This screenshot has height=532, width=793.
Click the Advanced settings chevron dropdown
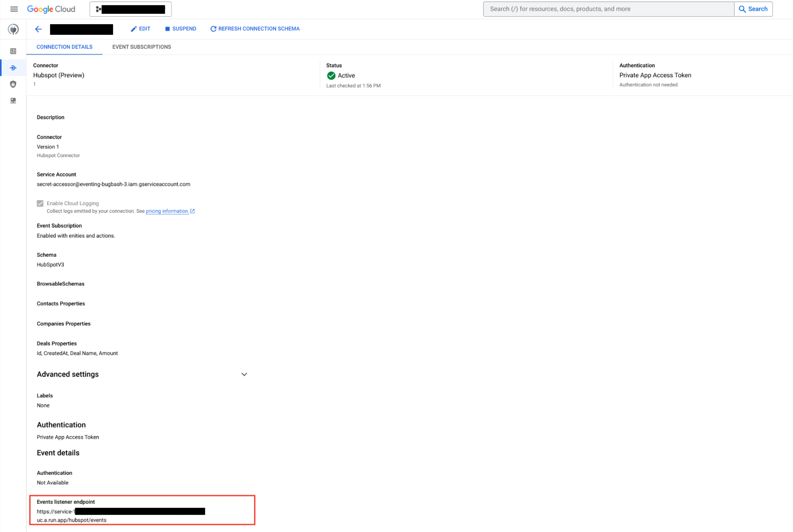244,373
